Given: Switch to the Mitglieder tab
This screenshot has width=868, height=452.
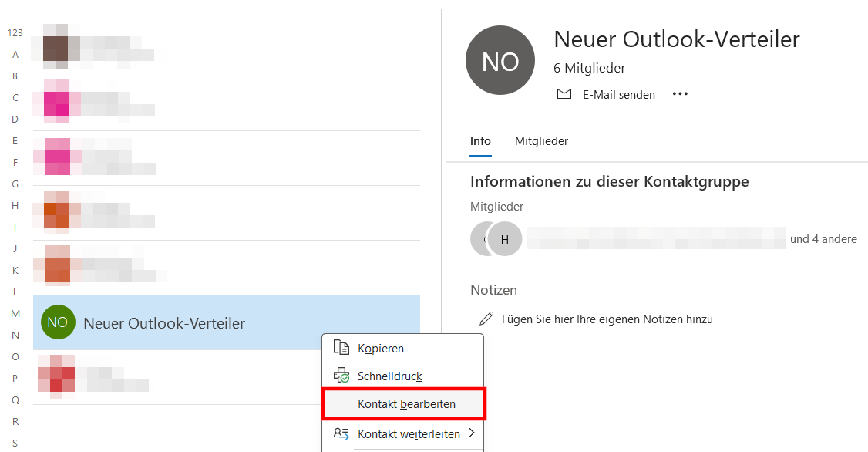Looking at the screenshot, I should [541, 141].
